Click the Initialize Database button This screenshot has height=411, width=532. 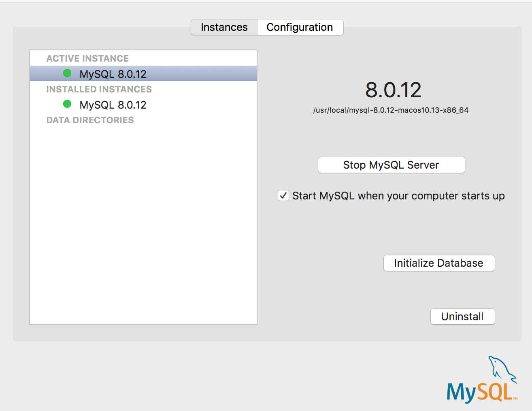click(439, 263)
